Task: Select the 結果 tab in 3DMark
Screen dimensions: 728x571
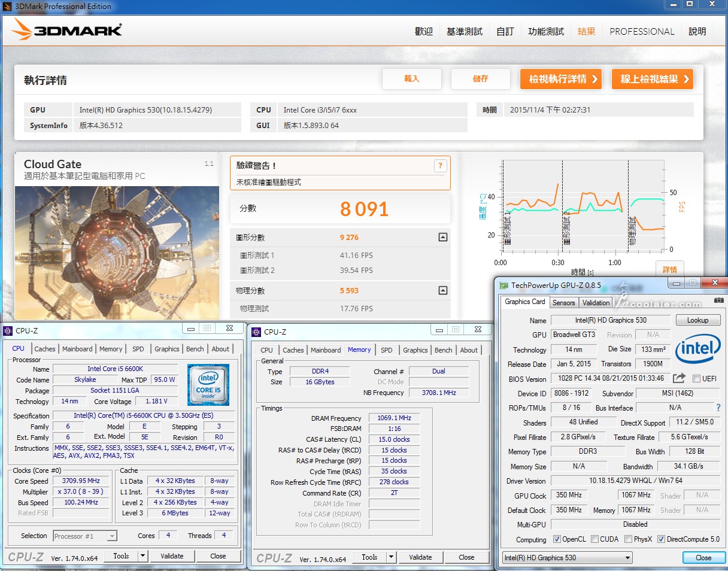Action: point(586,31)
